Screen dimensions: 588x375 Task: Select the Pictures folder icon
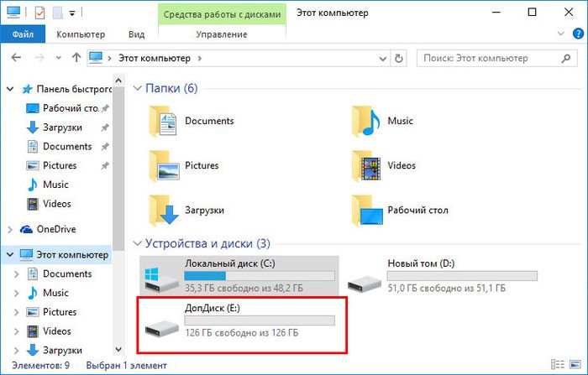(164, 166)
